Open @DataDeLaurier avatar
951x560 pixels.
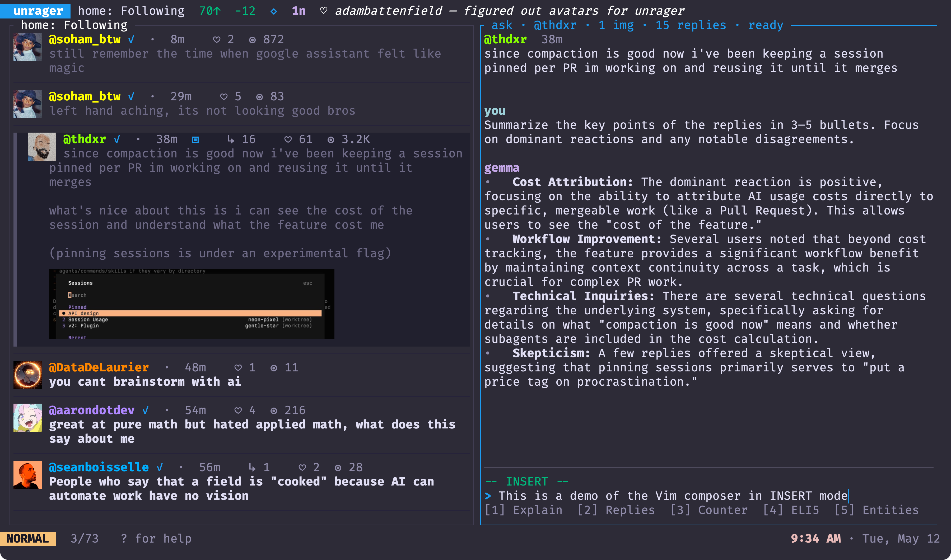27,375
